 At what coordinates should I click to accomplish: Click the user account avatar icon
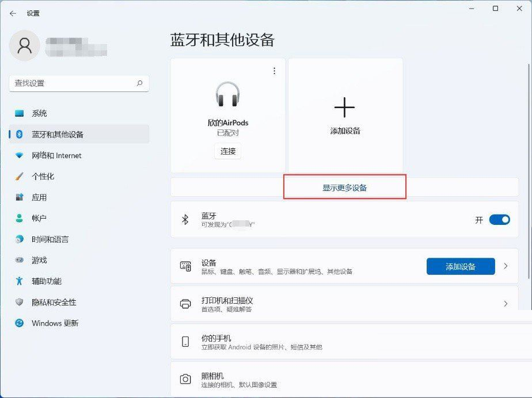pos(24,45)
